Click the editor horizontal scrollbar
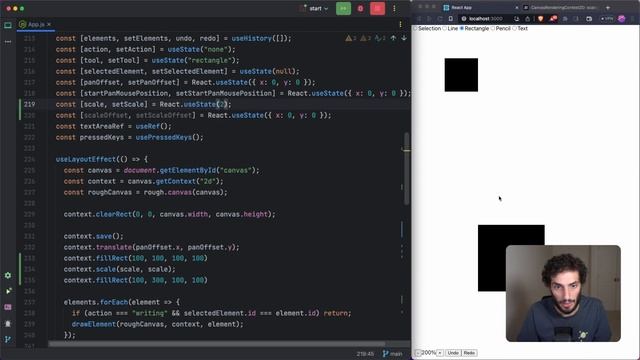 tap(217, 344)
